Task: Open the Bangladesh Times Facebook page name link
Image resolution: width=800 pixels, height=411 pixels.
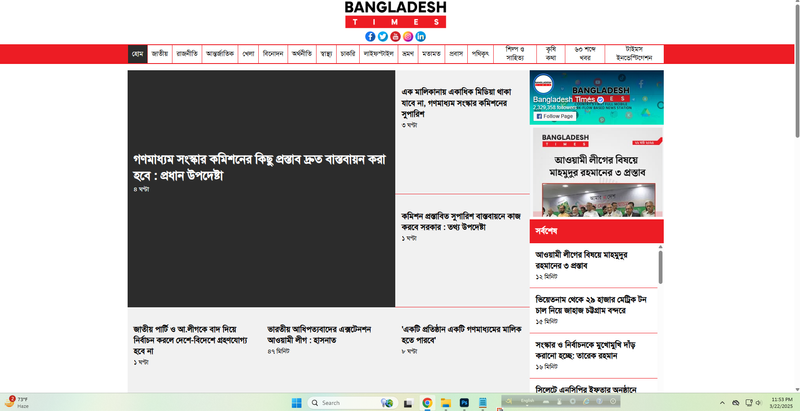Action: [564, 99]
